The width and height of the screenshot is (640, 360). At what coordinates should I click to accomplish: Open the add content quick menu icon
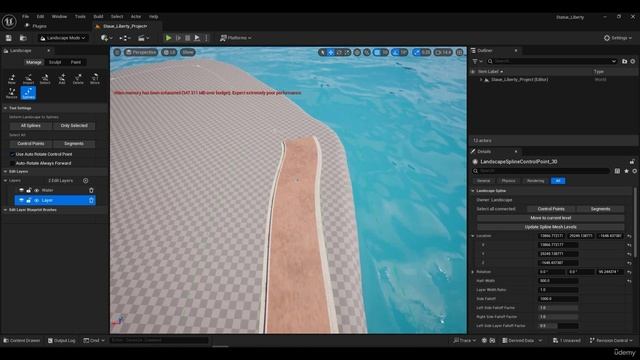coord(106,38)
